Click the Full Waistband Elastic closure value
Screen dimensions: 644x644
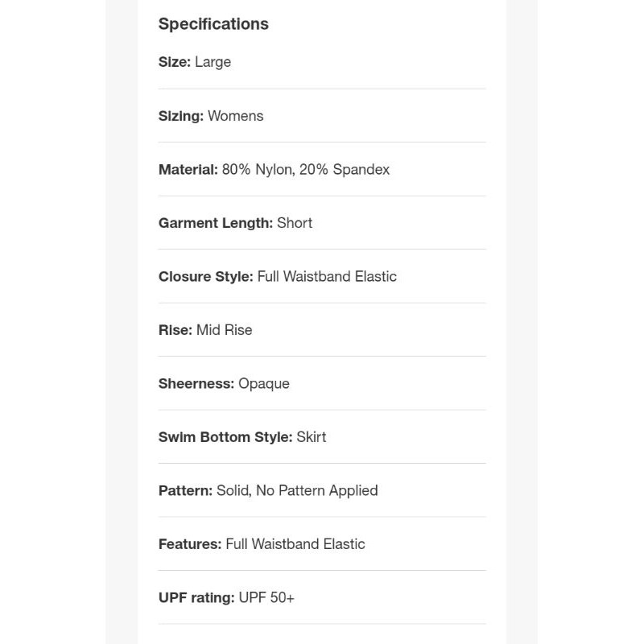click(327, 277)
